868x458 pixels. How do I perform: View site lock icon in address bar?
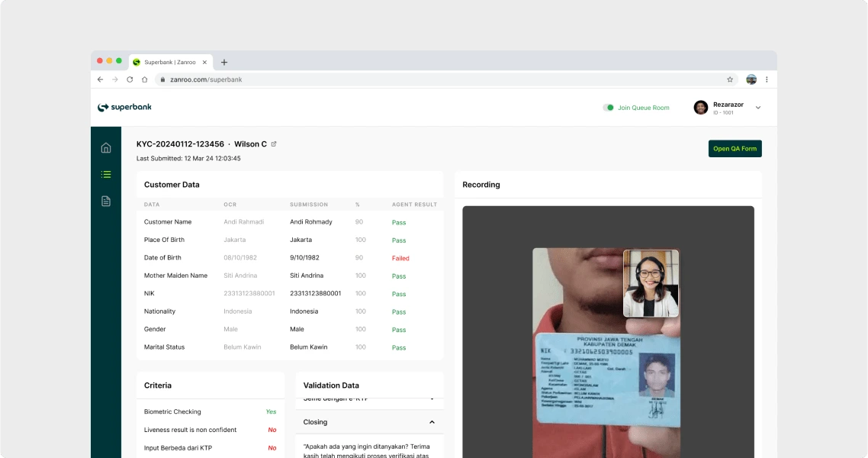point(162,79)
